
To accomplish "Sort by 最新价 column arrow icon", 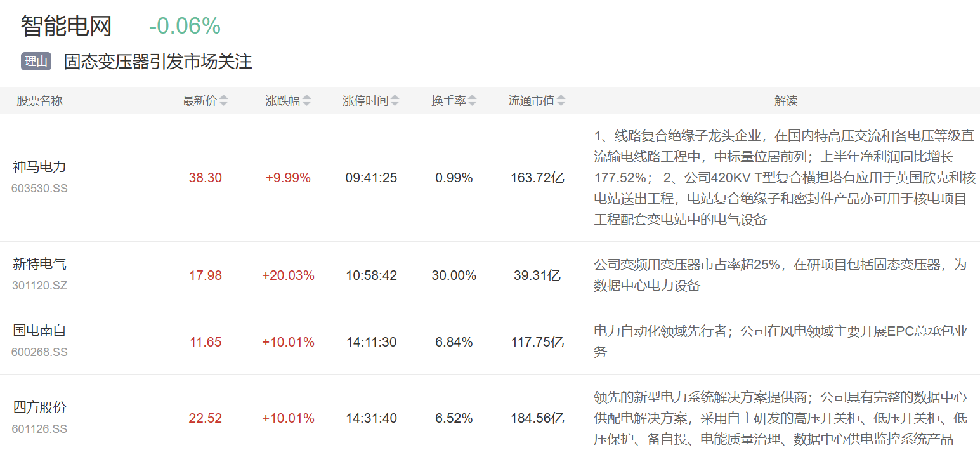I will click(223, 101).
